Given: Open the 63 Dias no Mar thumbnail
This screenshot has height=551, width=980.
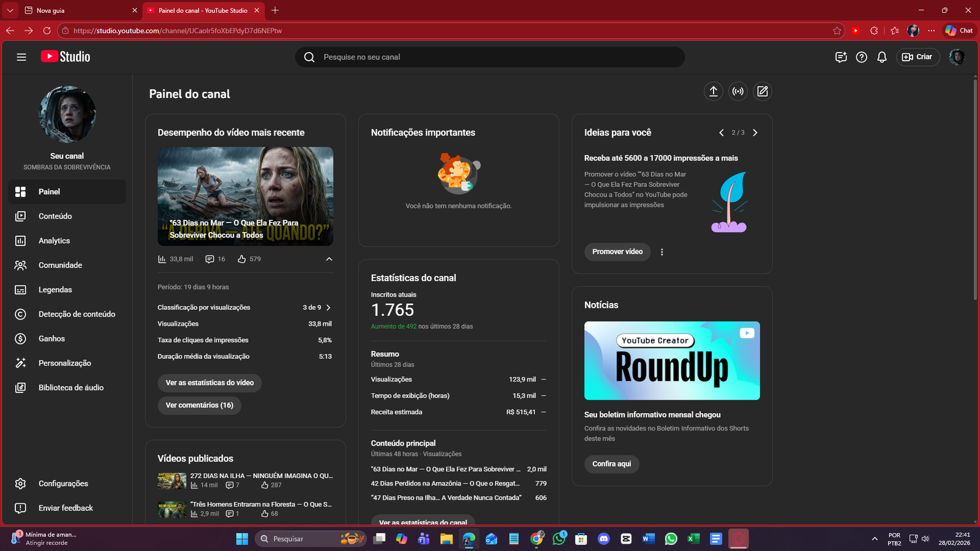Looking at the screenshot, I should pyautogui.click(x=245, y=196).
